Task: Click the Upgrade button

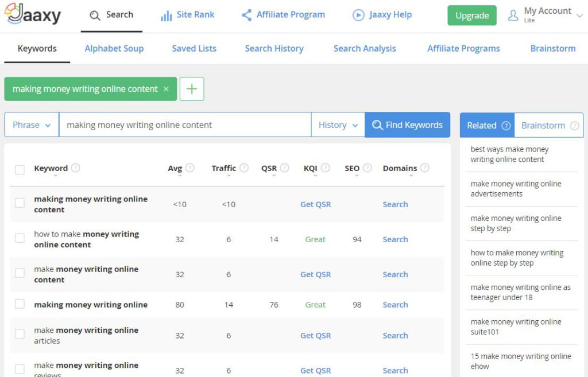Action: tap(472, 15)
